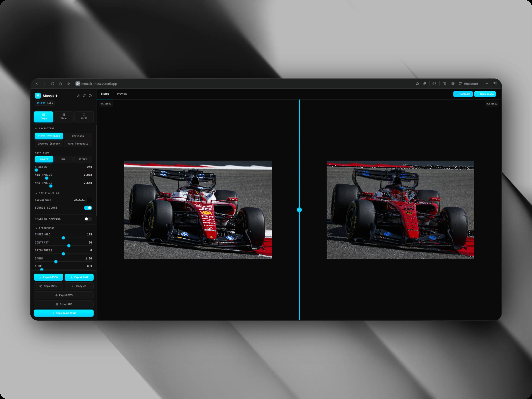Switch to the Preview tab
The width and height of the screenshot is (532, 399).
[x=122, y=94]
